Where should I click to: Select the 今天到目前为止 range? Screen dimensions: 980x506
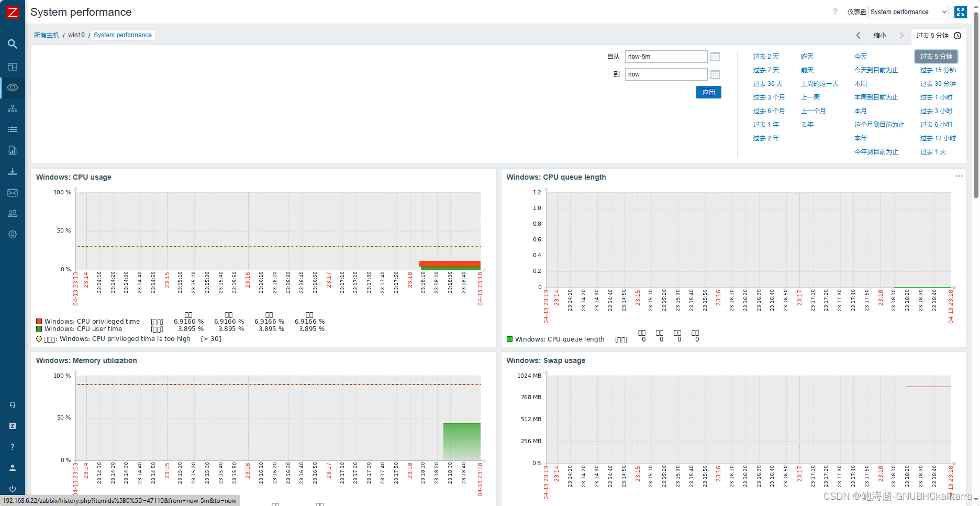pos(876,70)
